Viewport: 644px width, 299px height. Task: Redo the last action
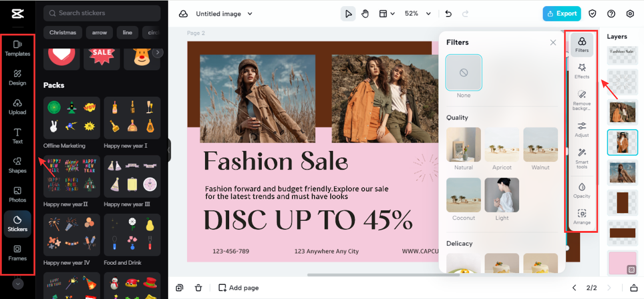coord(465,14)
